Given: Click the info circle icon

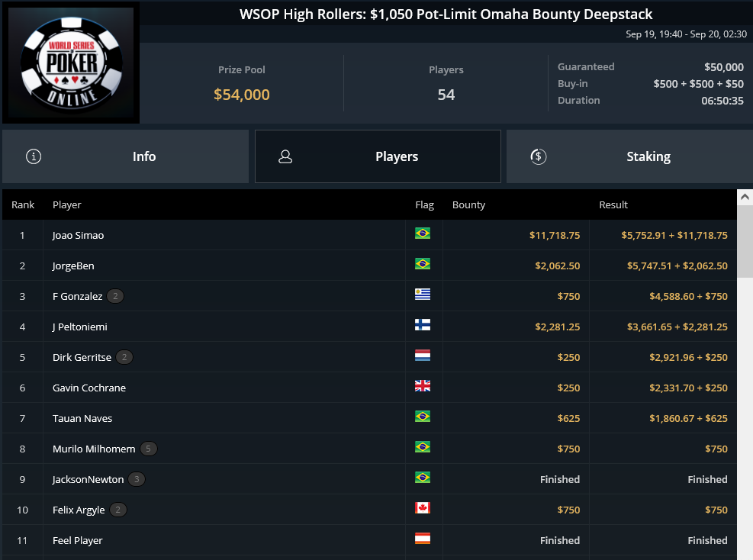Looking at the screenshot, I should [x=34, y=156].
